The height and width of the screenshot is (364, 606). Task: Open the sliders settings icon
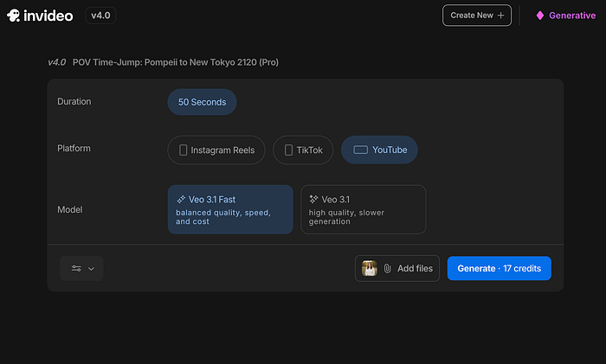click(76, 269)
